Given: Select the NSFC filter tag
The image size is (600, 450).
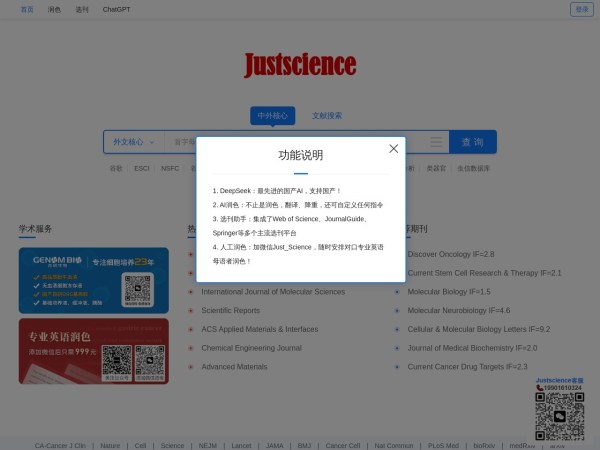Looking at the screenshot, I should point(170,168).
